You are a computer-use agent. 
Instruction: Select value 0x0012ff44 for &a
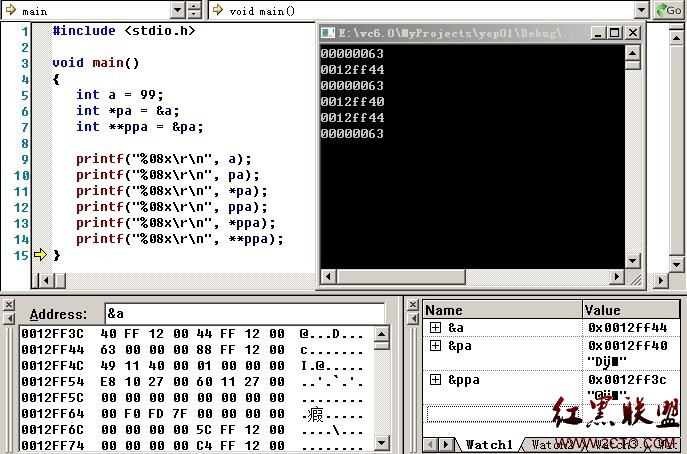[x=627, y=328]
